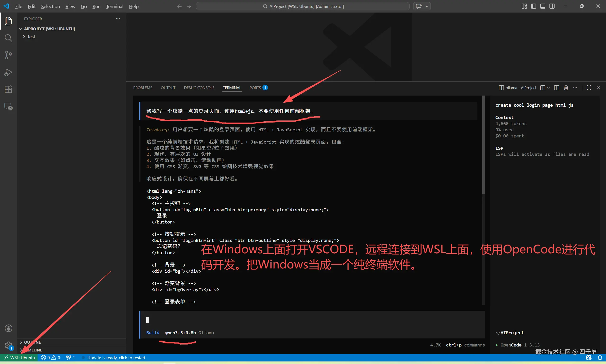Toggle the secondary sidebar in title bar

coord(552,6)
